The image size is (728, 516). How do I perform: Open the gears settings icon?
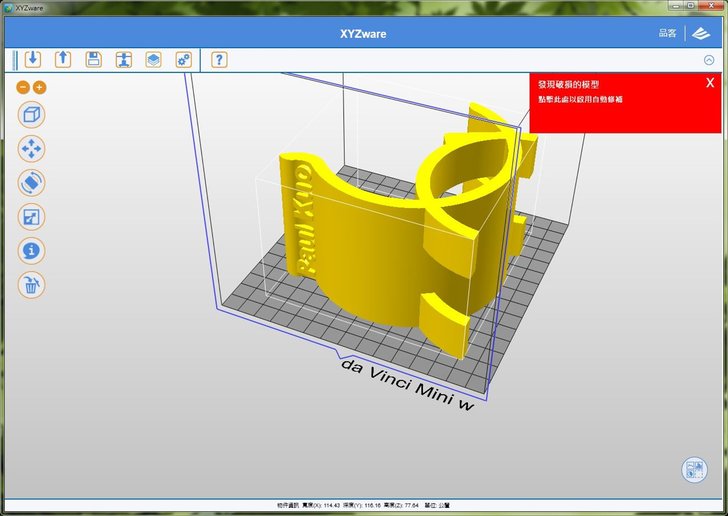coord(184,59)
